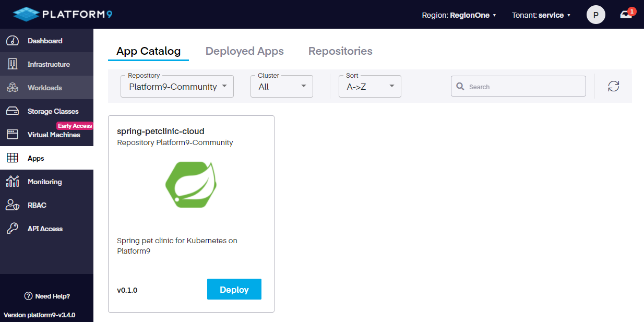644x322 pixels.
Task: Open notifications with red badge
Action: (x=628, y=14)
